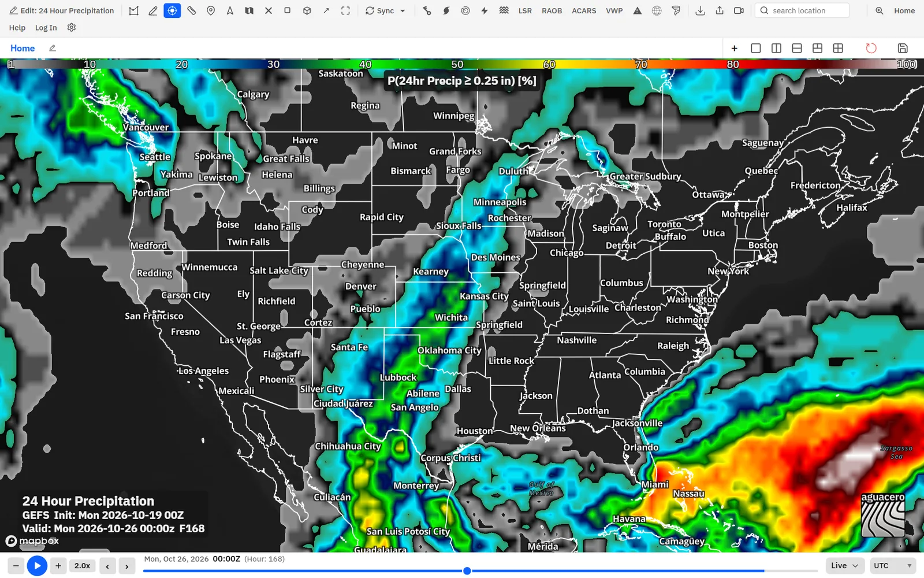The width and height of the screenshot is (924, 578).
Task: Open the Help menu
Action: (x=17, y=27)
